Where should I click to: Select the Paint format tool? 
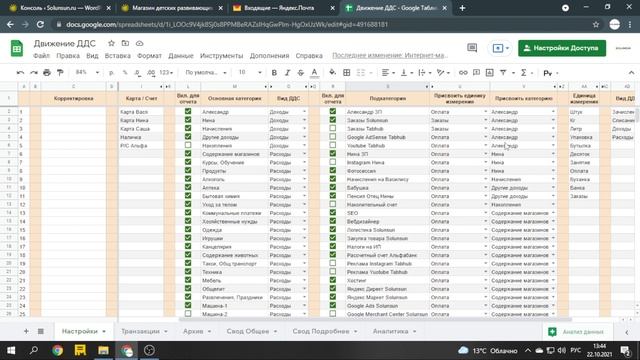[x=60, y=73]
